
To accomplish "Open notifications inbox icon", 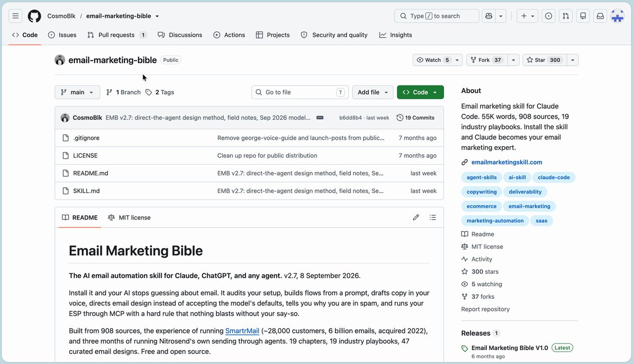I will 600,16.
